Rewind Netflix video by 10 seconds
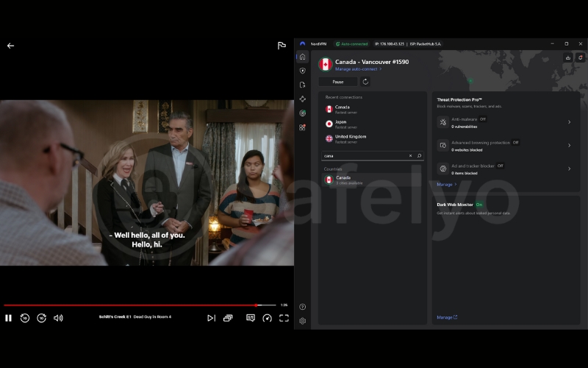Viewport: 588px width, 368px height. [x=25, y=318]
